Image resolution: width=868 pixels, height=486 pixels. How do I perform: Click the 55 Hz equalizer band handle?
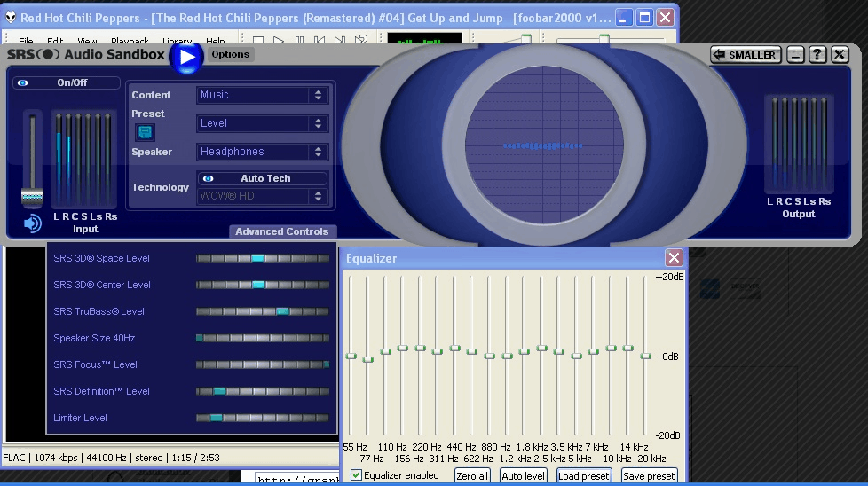351,356
